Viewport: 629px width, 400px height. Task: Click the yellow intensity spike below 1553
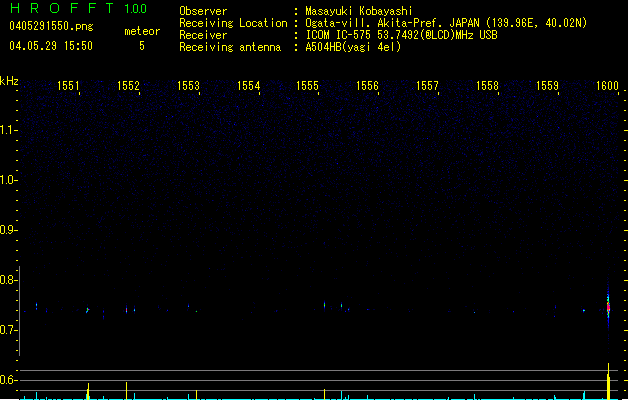pyautogui.click(x=196, y=394)
